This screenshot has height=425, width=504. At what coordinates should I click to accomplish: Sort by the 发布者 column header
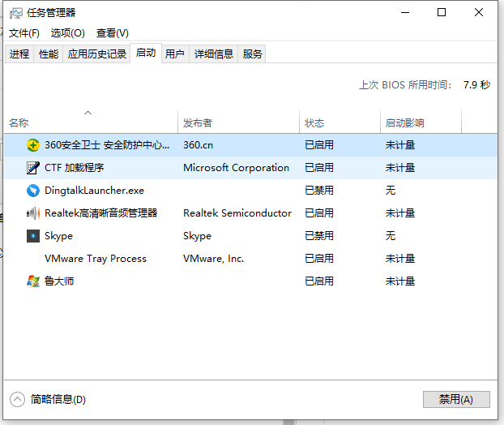click(238, 122)
